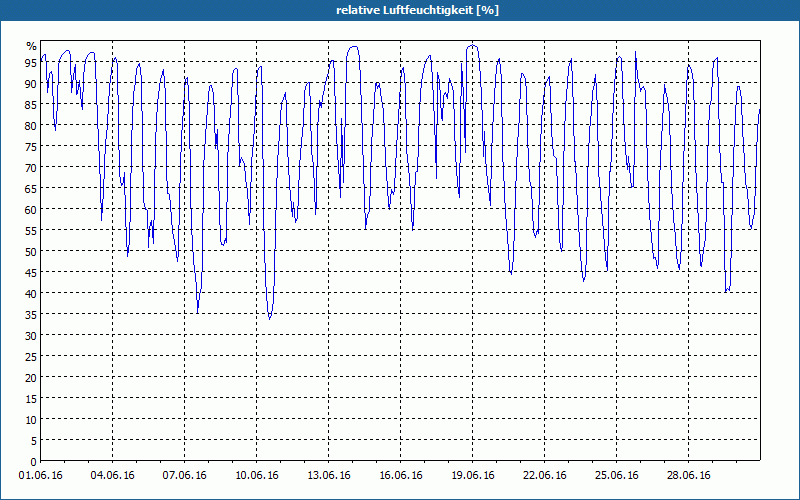Select the 80 y-axis value
This screenshot has width=800, height=500.
(x=31, y=125)
